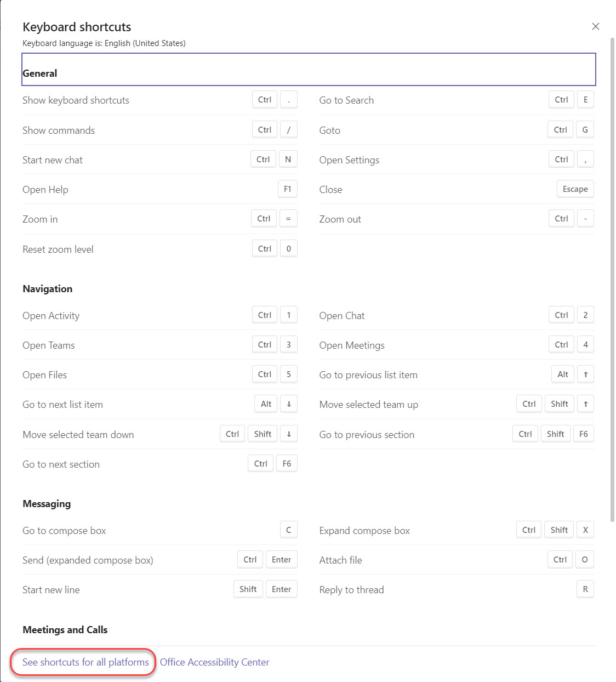Click the X badge for Expand compose box
Viewport: 616px width, 682px height.
tap(585, 530)
